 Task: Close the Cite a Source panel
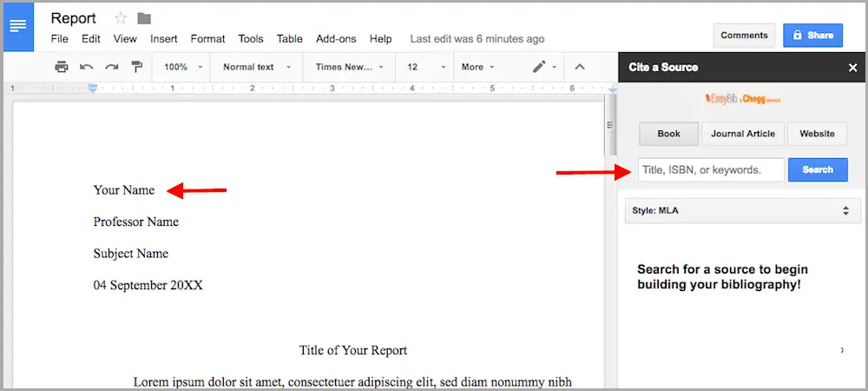coord(852,67)
